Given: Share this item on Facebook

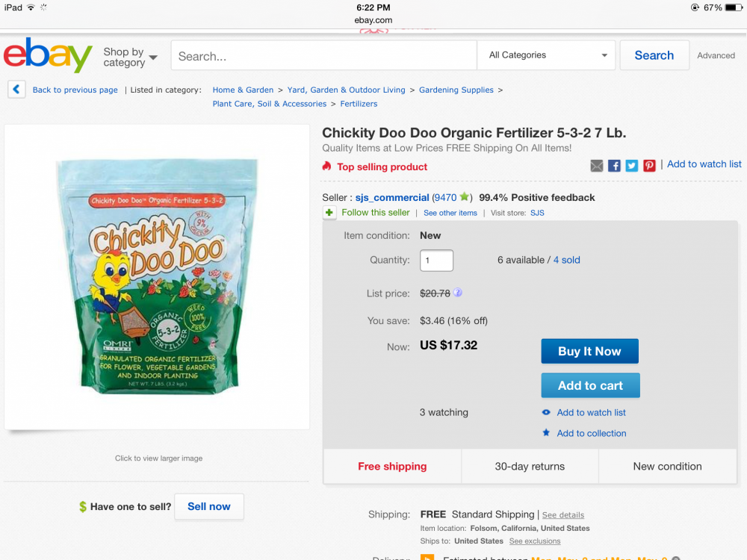Looking at the screenshot, I should click(x=614, y=166).
